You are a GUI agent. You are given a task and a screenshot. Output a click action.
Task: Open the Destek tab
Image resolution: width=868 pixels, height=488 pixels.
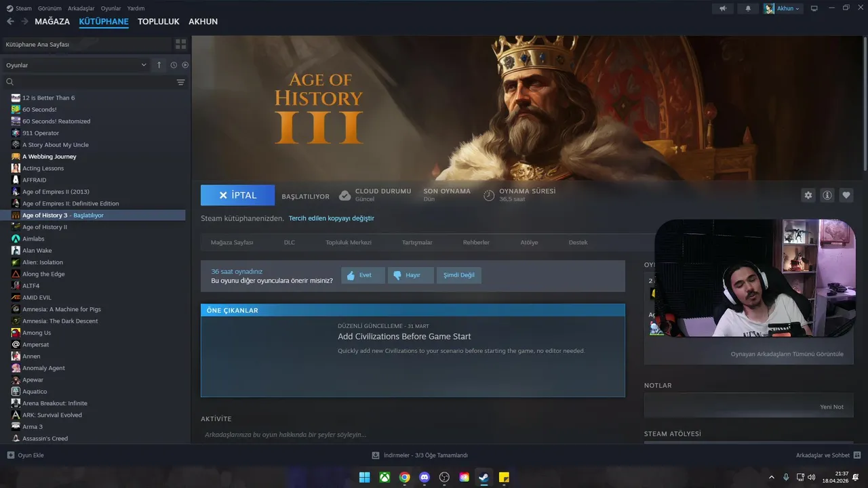(578, 242)
